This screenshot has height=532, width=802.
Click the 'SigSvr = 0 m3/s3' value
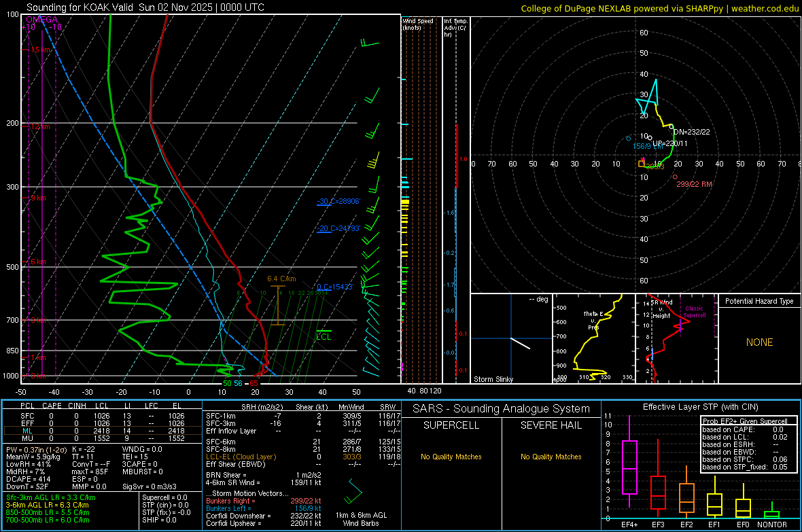150,487
